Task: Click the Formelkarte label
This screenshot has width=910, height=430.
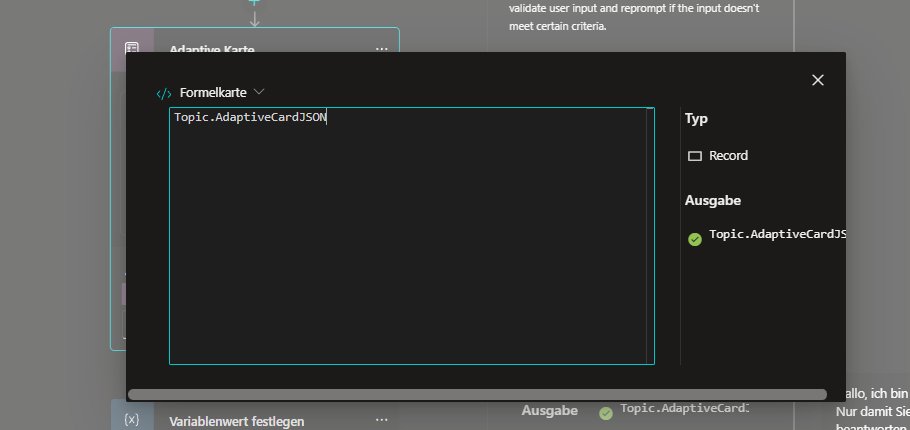Action: (213, 92)
